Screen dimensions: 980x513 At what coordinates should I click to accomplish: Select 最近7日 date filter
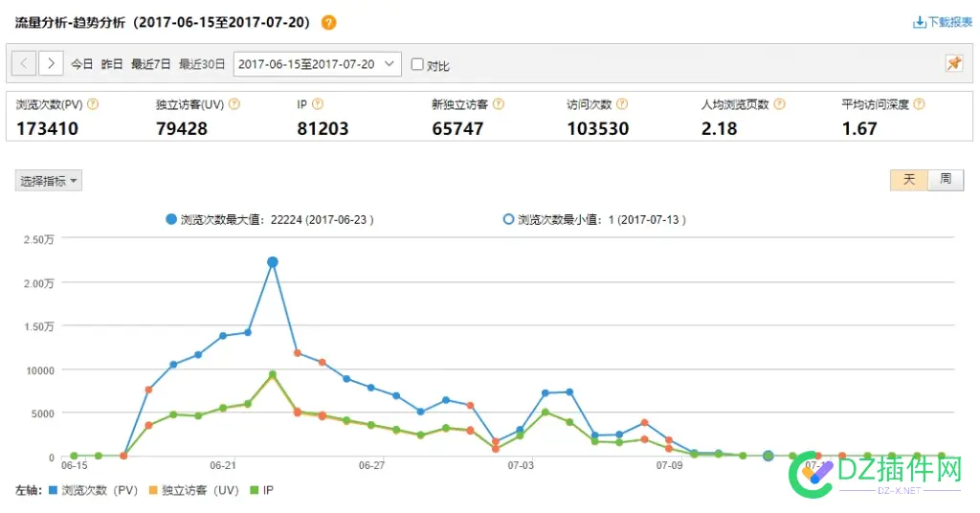click(150, 64)
